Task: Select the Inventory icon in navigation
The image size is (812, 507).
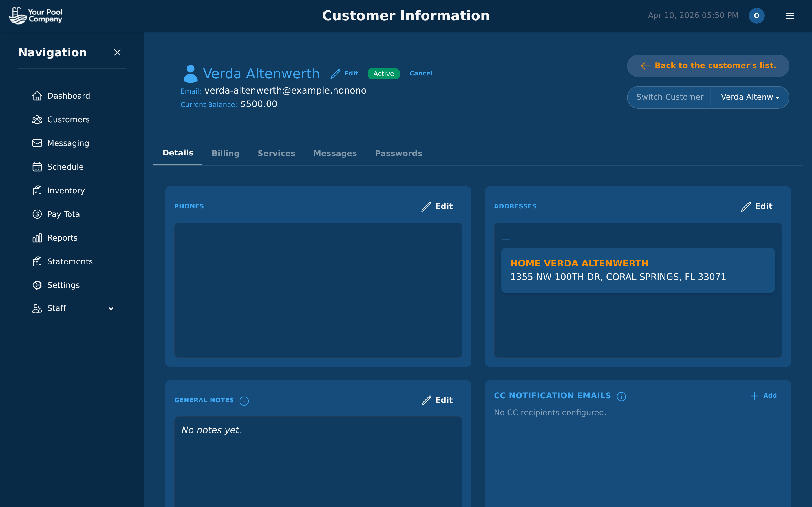Action: (37, 190)
